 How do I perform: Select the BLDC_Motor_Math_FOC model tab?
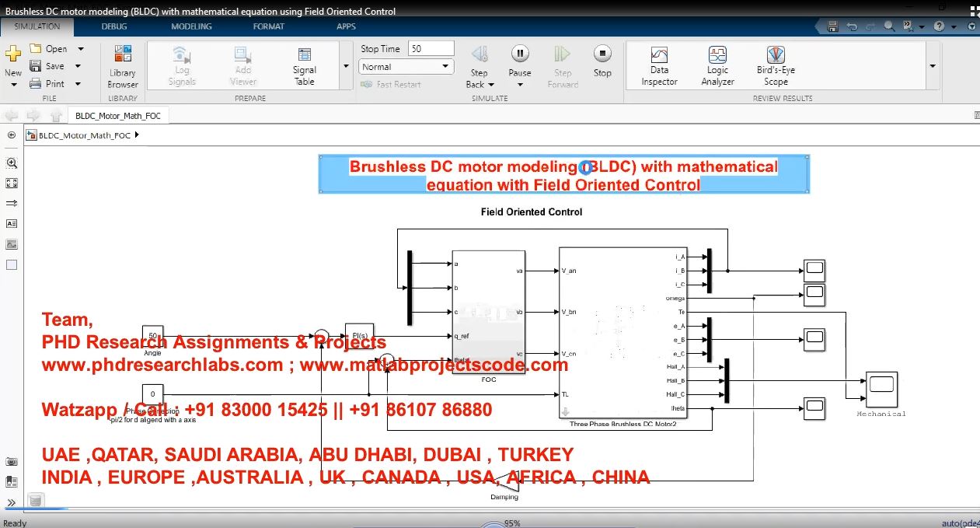click(x=118, y=116)
